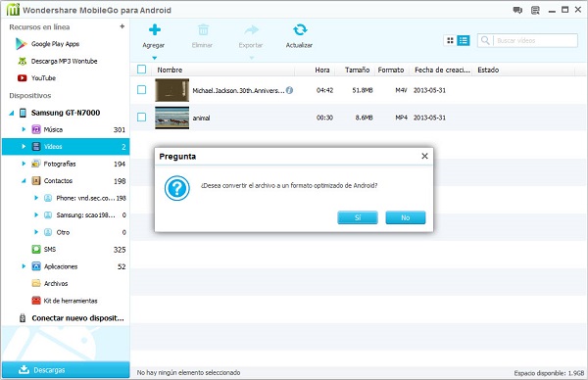Open the Agregar dropdown arrow
Image resolution: width=588 pixels, height=380 pixels.
coord(154,58)
